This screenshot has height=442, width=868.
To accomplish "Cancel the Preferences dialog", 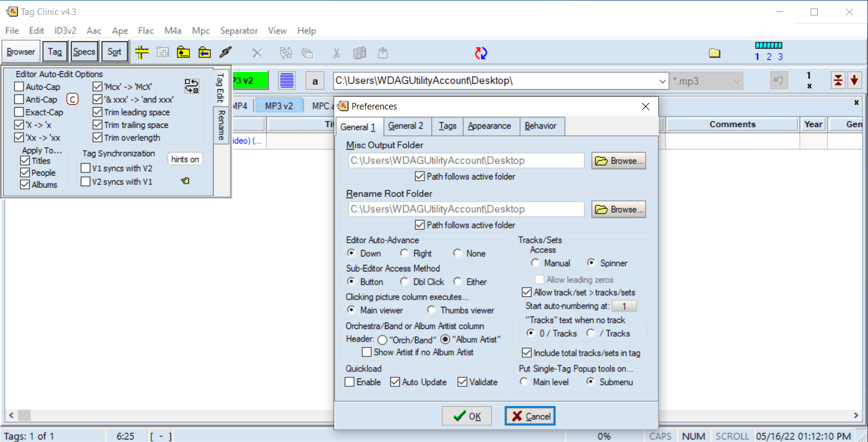I will coord(530,416).
